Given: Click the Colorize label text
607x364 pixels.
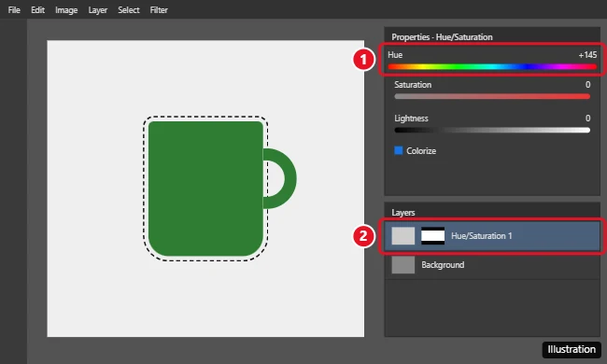Looking at the screenshot, I should tap(421, 150).
